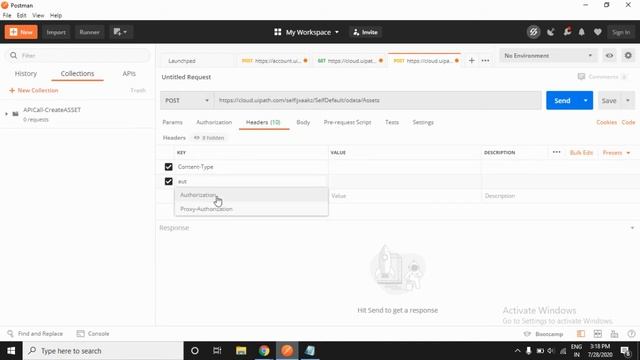The image size is (640, 360).
Task: Save the request
Action: coord(609,100)
